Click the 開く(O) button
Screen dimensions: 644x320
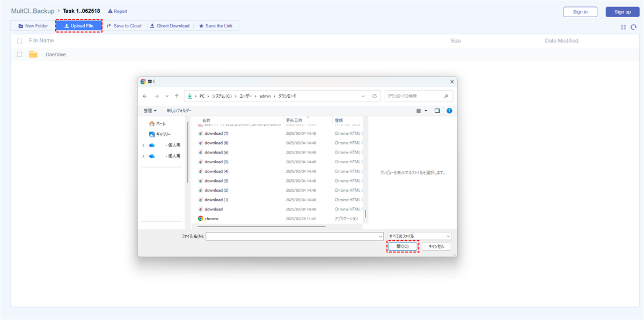click(402, 246)
